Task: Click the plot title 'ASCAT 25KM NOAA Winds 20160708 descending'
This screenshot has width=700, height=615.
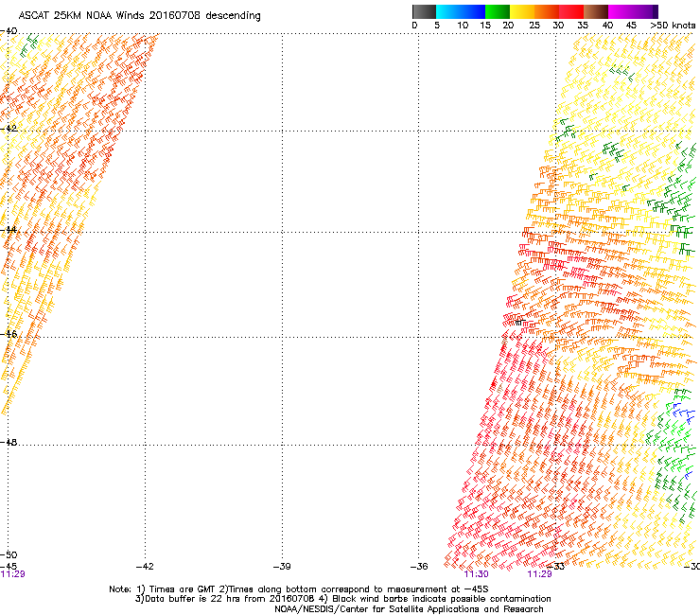Action: (139, 16)
